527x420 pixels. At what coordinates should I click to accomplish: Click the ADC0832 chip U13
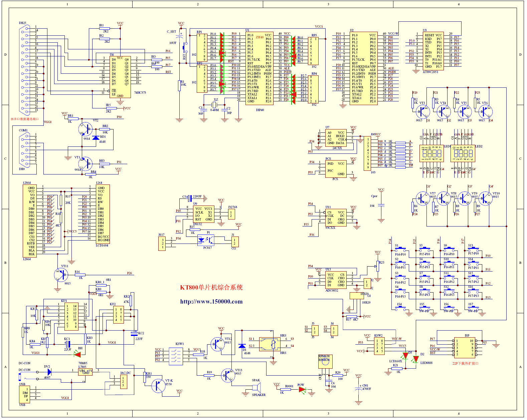tap(335, 280)
